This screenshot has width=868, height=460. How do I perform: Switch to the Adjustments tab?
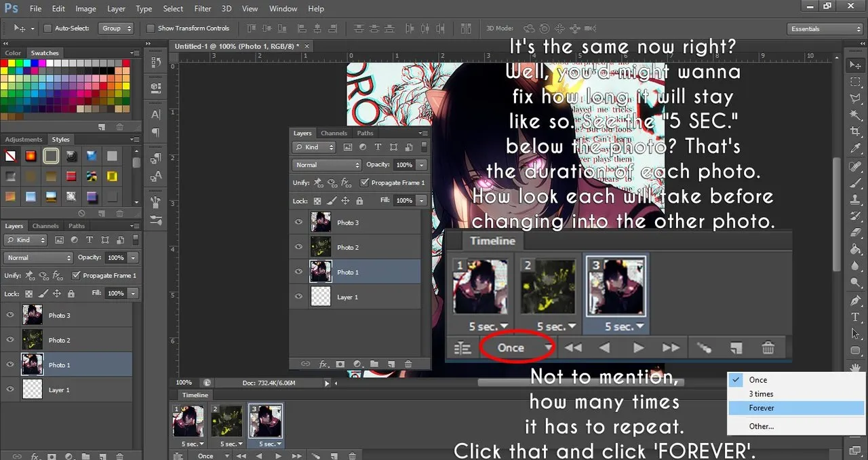coord(24,139)
